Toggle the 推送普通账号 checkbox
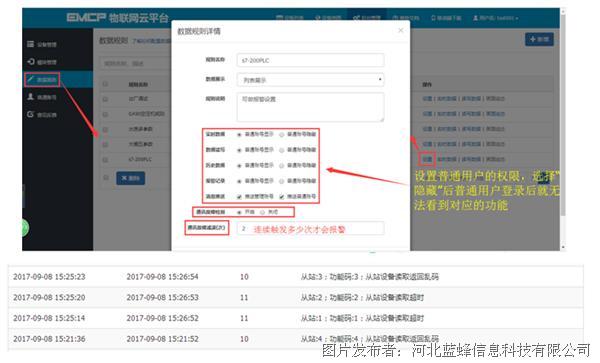600x363 pixels. [282, 197]
